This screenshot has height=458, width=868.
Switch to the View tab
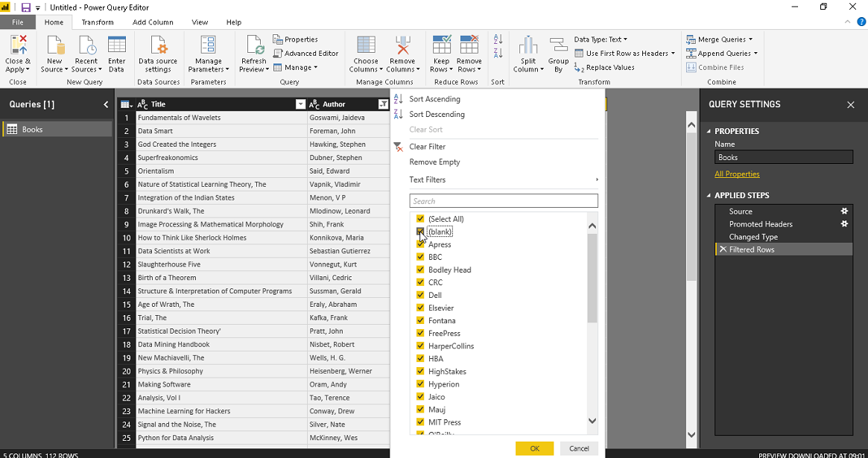coord(200,22)
